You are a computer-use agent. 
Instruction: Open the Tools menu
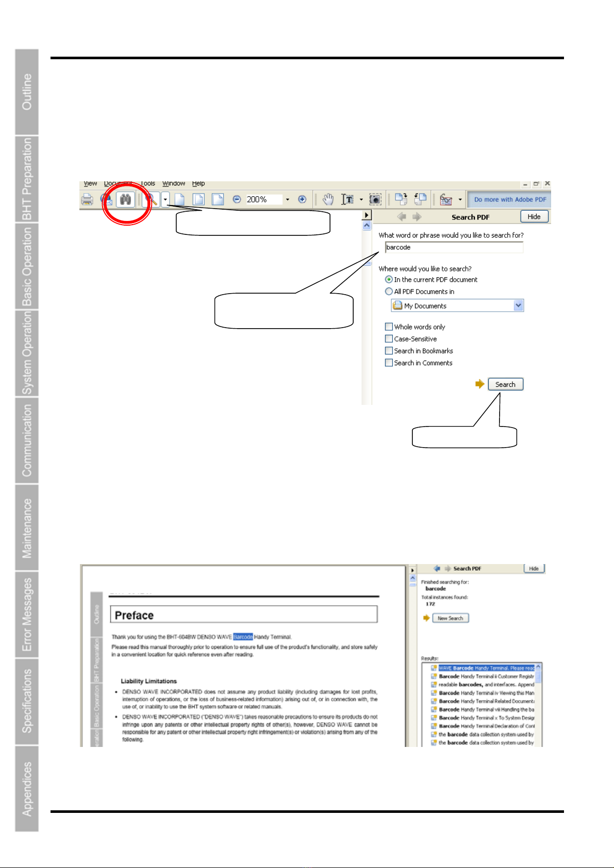point(147,183)
